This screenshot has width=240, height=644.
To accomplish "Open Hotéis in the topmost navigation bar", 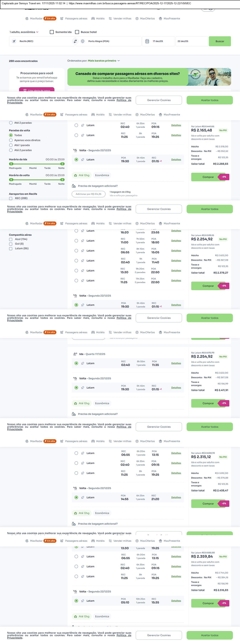I will tap(98, 19).
